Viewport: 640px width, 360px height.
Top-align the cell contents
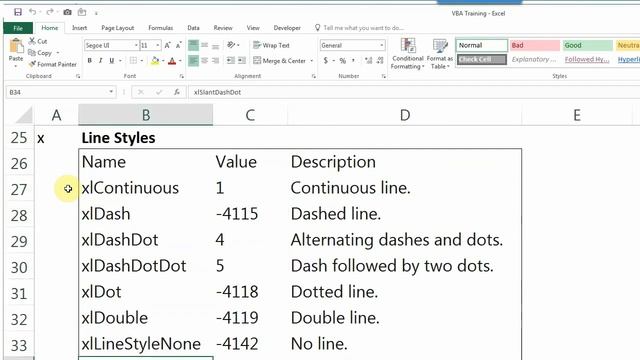coord(193,45)
